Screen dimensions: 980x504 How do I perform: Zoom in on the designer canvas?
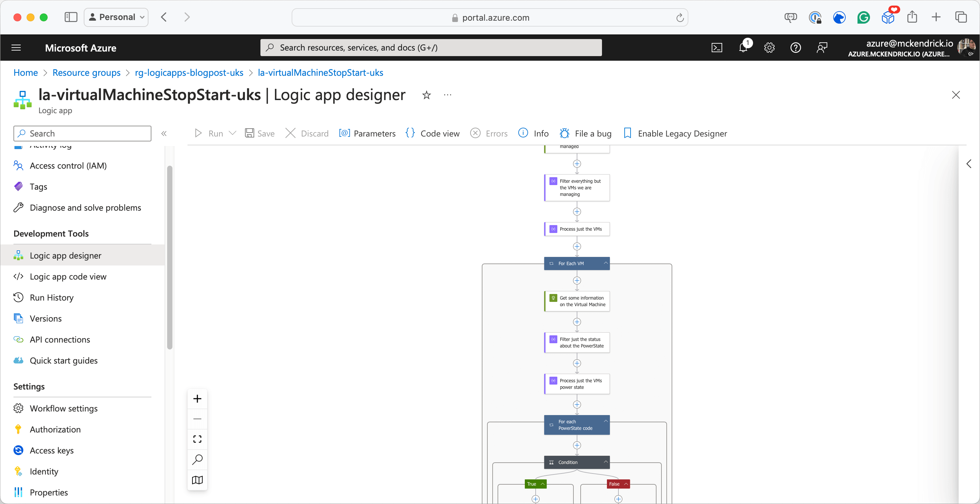(197, 398)
